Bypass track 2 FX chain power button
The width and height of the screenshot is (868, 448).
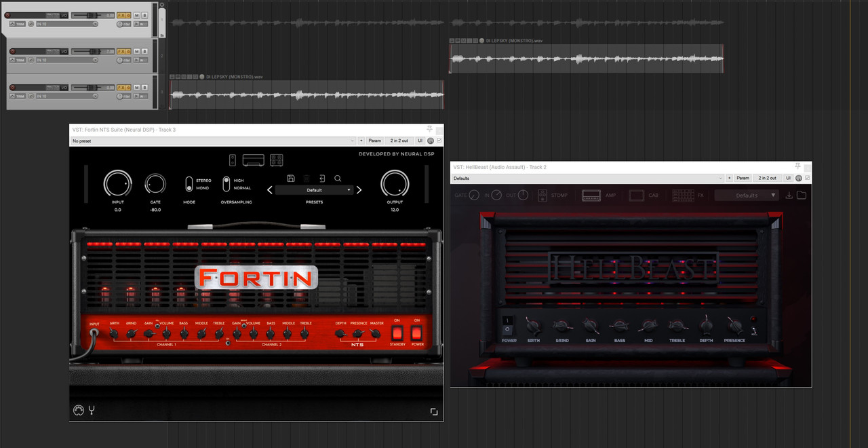tap(128, 51)
